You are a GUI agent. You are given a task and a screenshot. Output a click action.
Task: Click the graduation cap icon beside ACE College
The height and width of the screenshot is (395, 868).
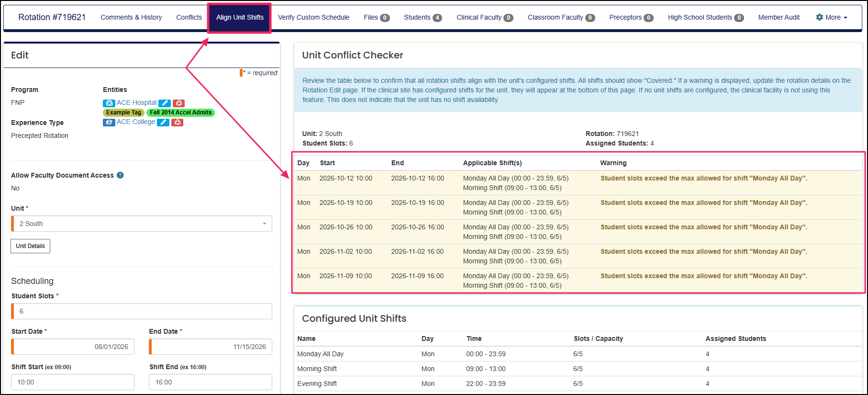tap(109, 122)
